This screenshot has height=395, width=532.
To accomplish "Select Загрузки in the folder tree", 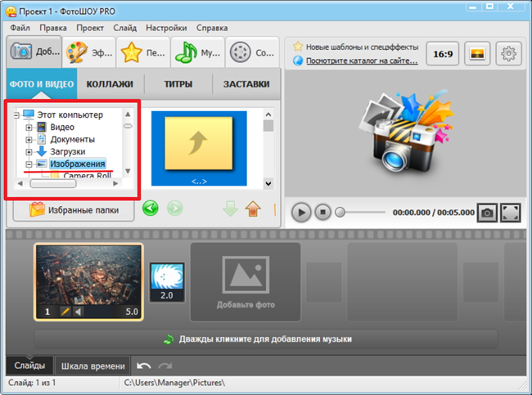I will [67, 151].
